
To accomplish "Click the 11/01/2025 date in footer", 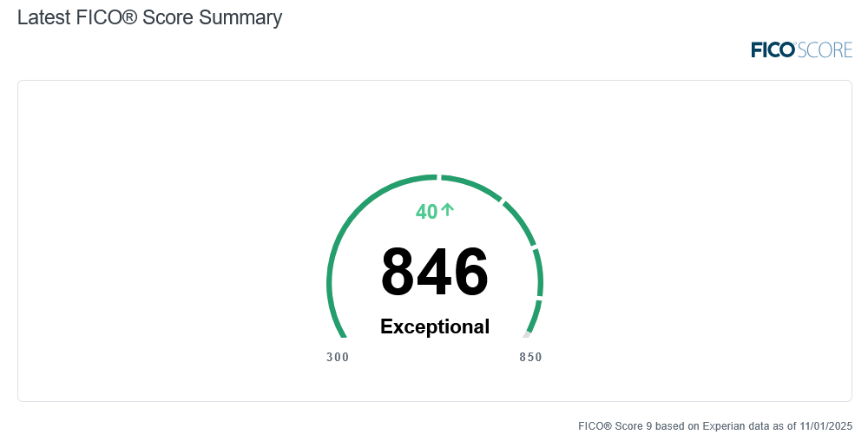I will point(825,426).
